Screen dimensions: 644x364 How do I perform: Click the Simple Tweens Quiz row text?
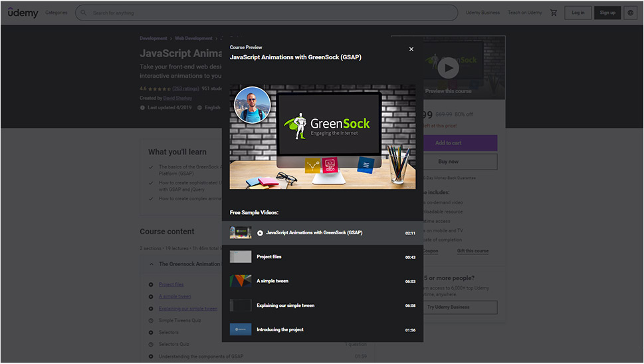point(180,320)
